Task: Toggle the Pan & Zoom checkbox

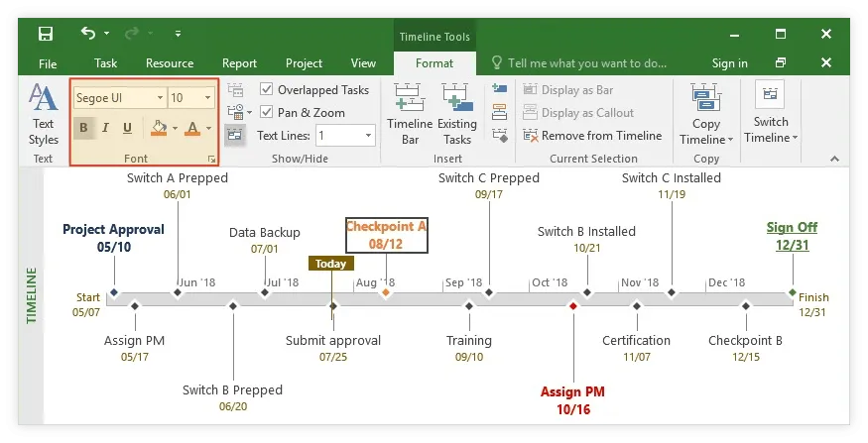Action: tap(266, 113)
